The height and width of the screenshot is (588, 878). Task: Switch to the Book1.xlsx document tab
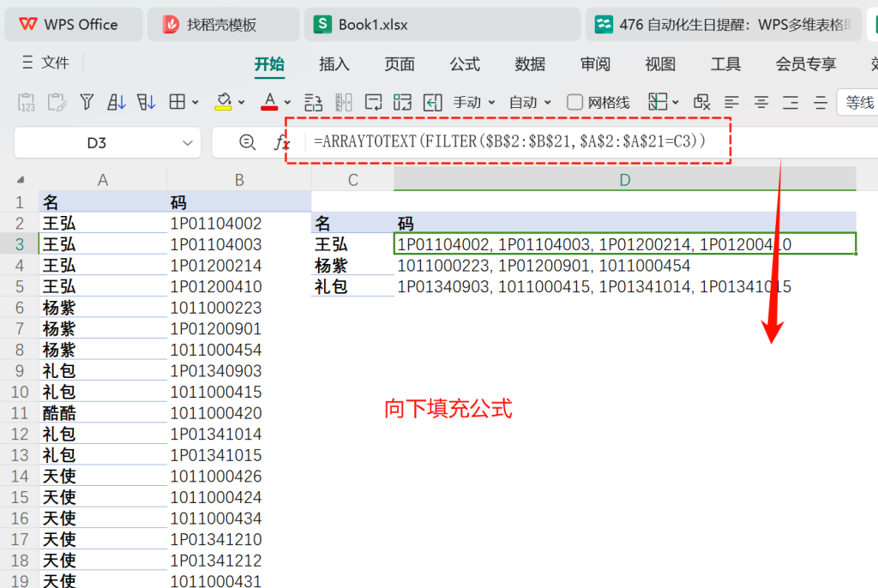coord(442,24)
